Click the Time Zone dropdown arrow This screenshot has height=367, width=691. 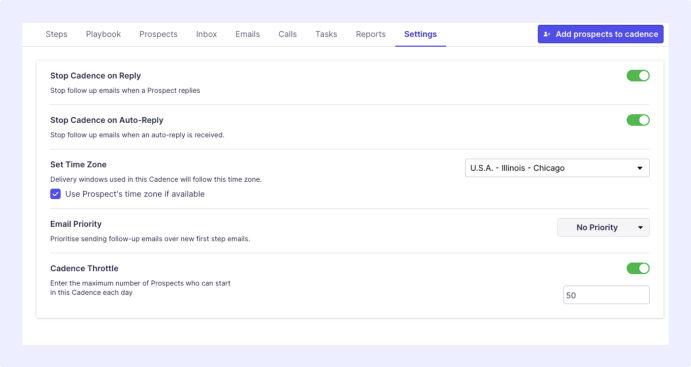[640, 168]
